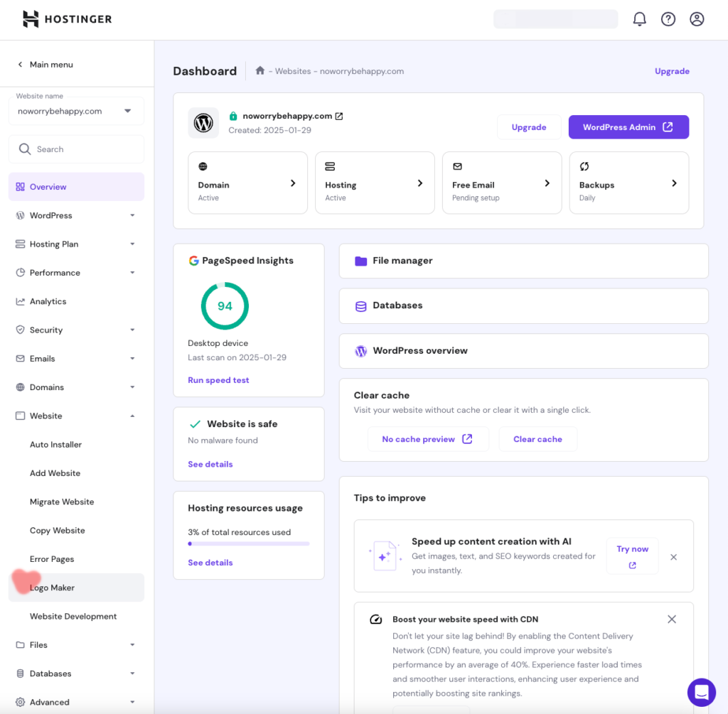Click the PageSpeed score 94 circle
Image resolution: width=728 pixels, height=714 pixels.
tap(225, 306)
